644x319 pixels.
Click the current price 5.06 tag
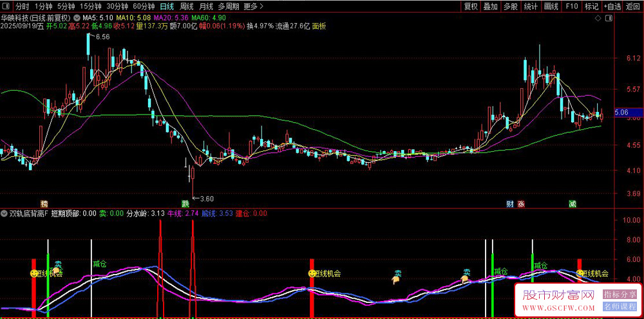click(x=629, y=111)
